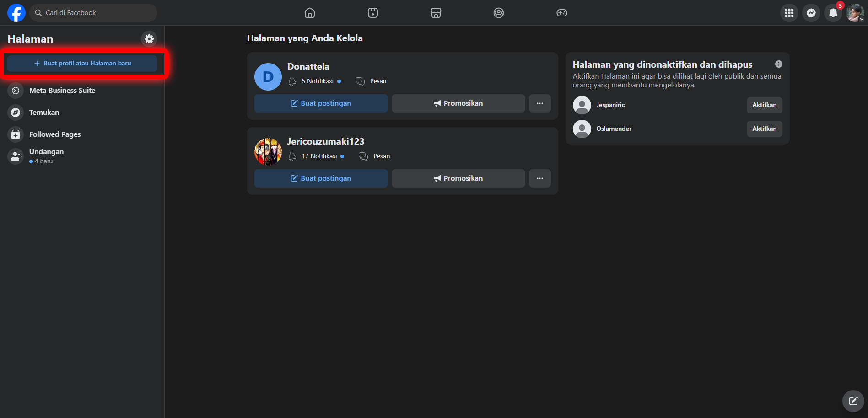Open the apps grid menu
This screenshot has height=418, width=868.
(789, 13)
